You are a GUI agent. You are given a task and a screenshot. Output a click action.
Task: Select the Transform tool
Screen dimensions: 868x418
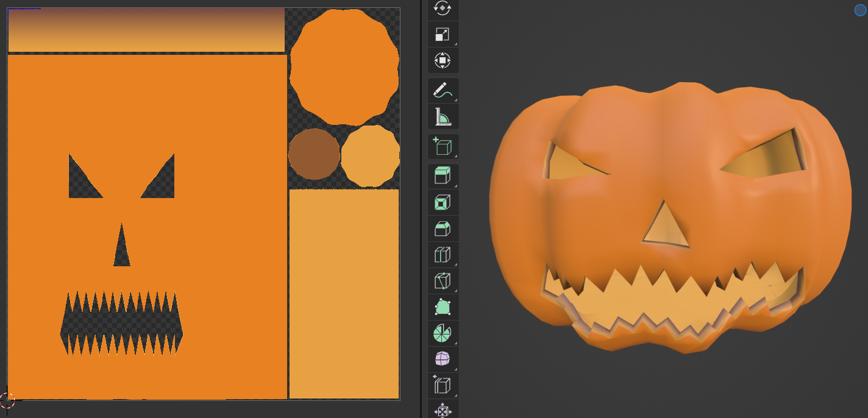tap(443, 61)
